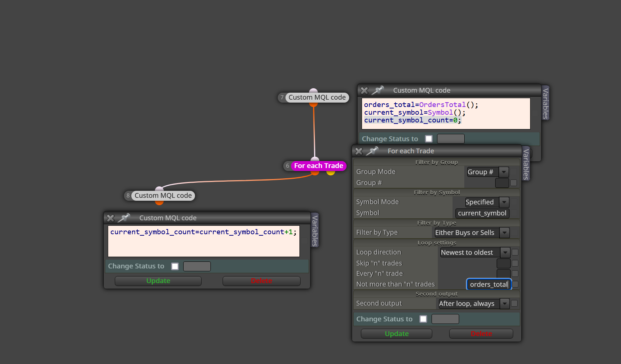
Task: Click status color box in For each Trade panel
Action: 445,319
